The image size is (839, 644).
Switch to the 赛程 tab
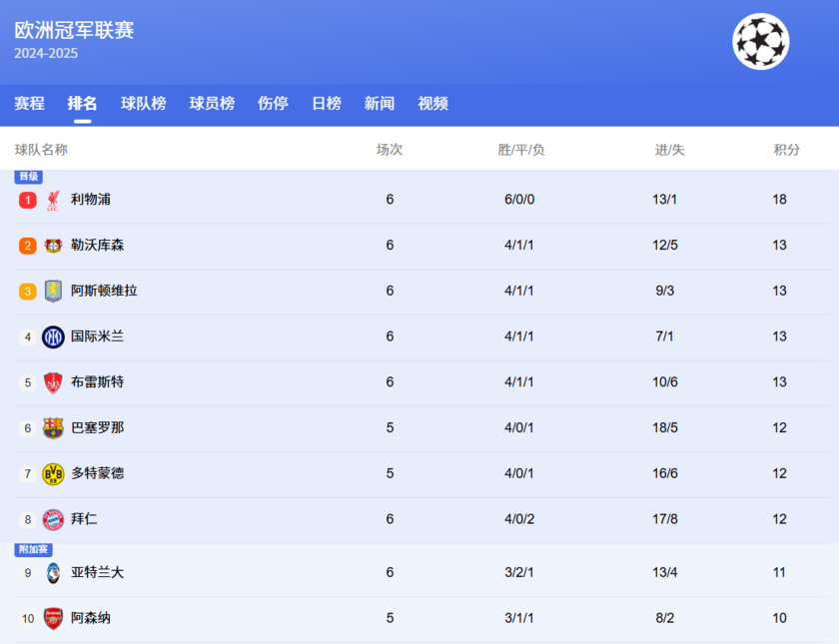pyautogui.click(x=29, y=103)
